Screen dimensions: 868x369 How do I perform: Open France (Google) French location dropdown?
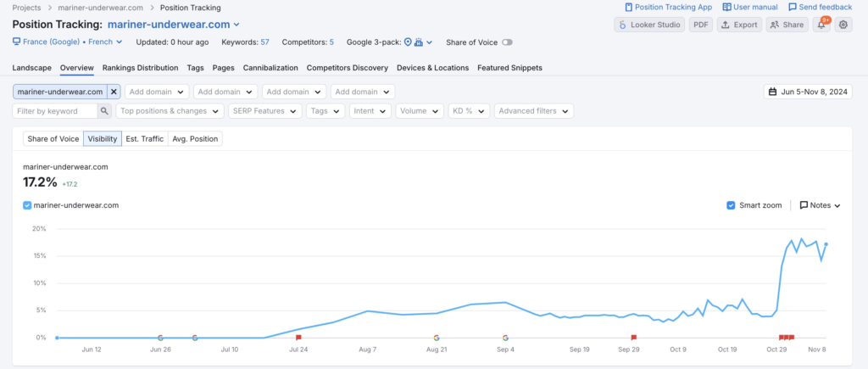click(68, 42)
